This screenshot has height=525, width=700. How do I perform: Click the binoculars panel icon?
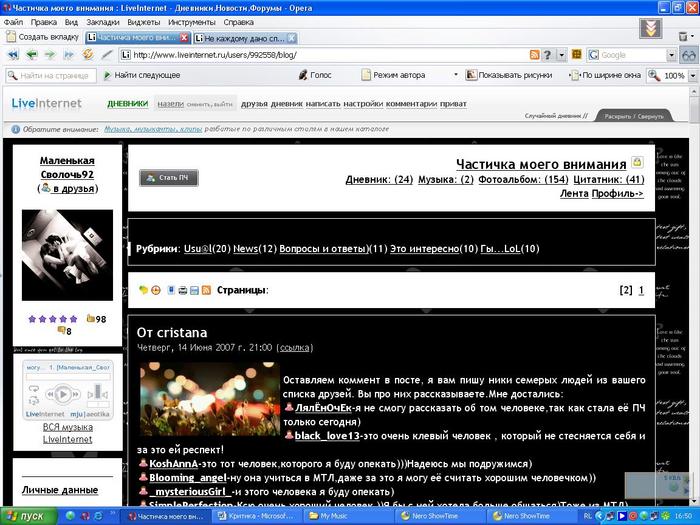pyautogui.click(x=688, y=55)
